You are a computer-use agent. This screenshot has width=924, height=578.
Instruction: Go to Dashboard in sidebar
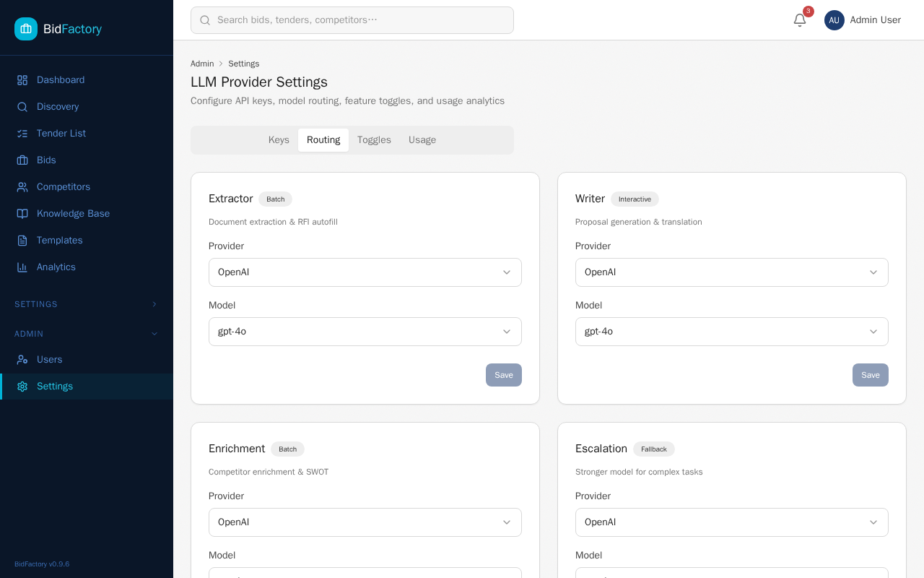87,80
